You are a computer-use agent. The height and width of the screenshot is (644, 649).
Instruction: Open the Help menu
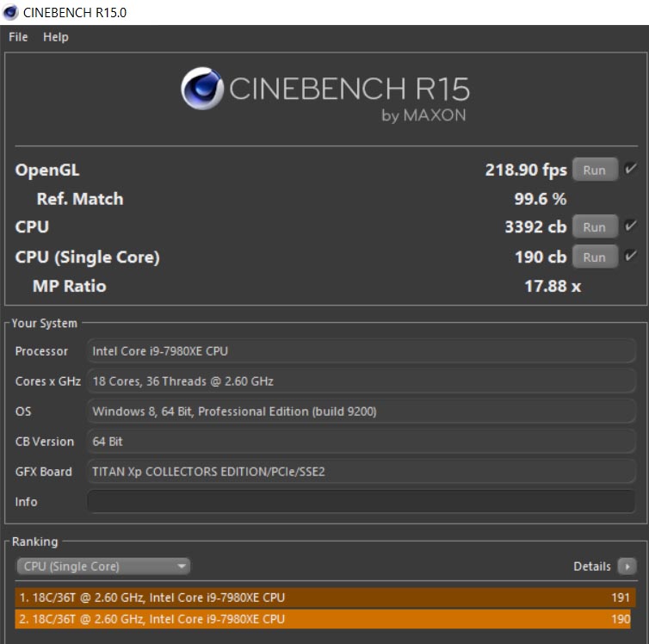(55, 37)
